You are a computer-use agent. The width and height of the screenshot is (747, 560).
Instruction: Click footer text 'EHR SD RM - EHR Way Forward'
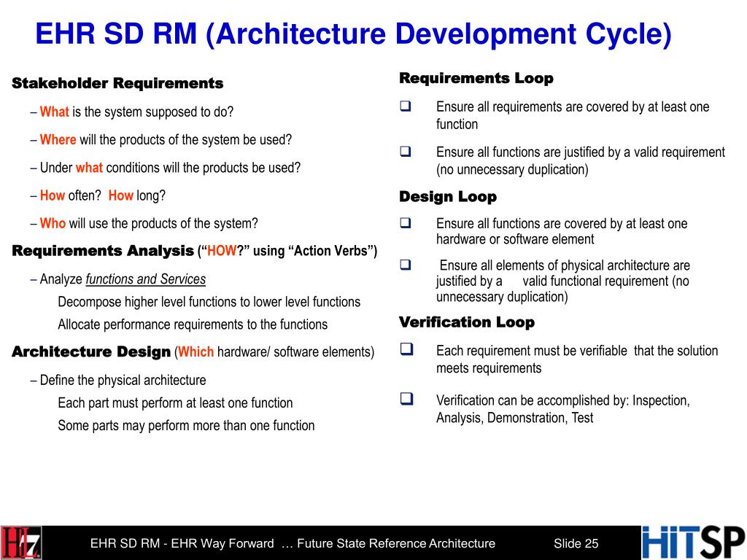182,543
